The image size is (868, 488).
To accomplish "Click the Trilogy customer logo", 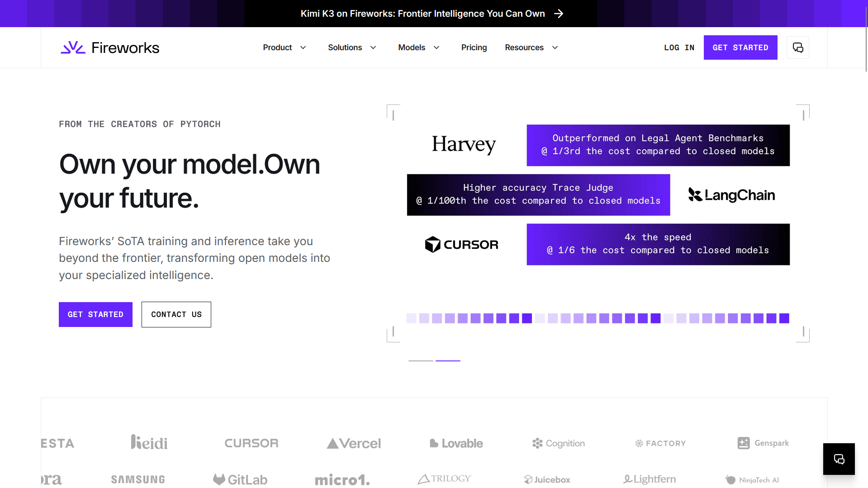I will pyautogui.click(x=445, y=479).
